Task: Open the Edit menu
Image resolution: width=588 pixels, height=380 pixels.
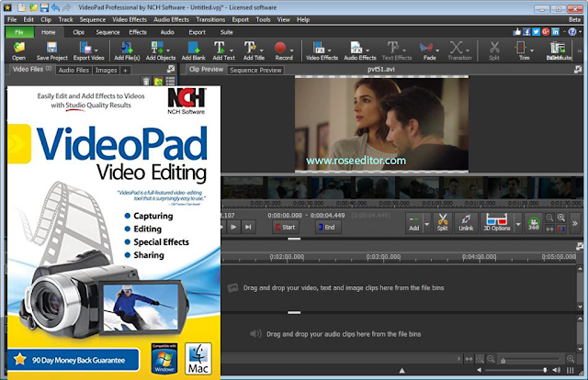Action: pyautogui.click(x=28, y=19)
